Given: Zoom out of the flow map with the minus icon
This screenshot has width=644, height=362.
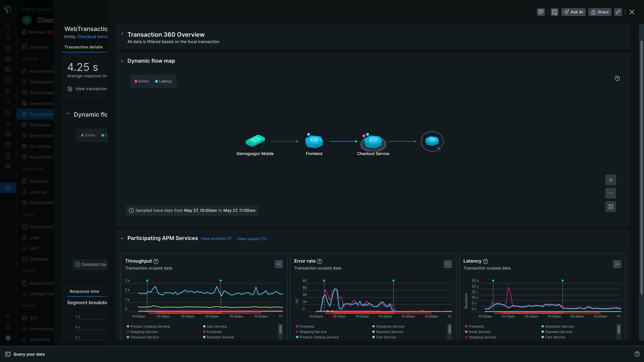Looking at the screenshot, I should (x=611, y=193).
